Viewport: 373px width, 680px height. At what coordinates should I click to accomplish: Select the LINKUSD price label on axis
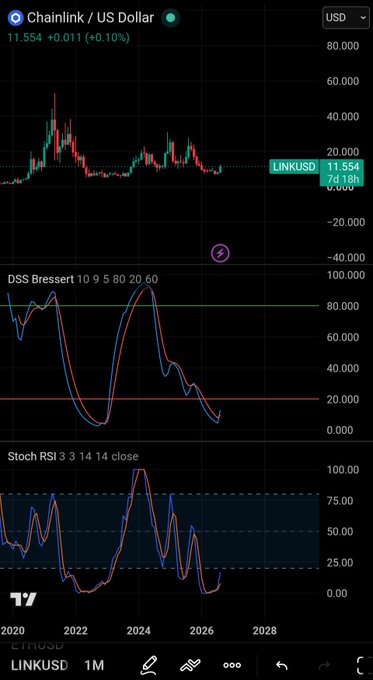click(x=294, y=167)
